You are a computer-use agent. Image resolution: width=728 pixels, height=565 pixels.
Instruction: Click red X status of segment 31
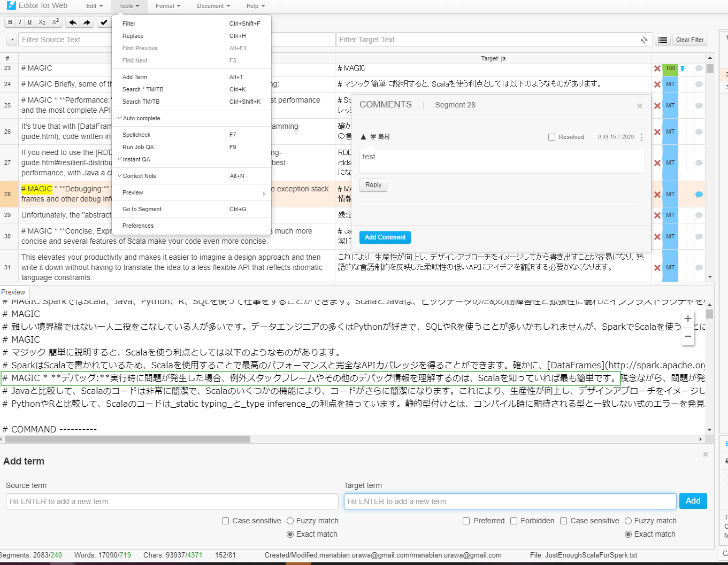(657, 268)
